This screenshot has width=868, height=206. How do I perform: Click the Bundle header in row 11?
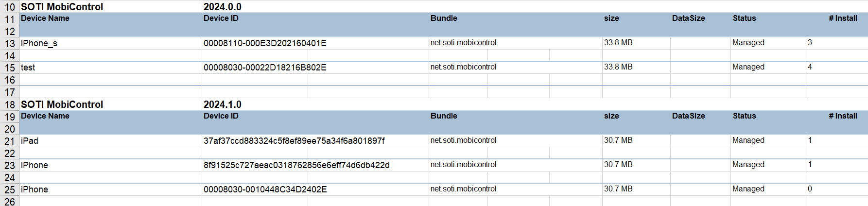pyautogui.click(x=444, y=18)
